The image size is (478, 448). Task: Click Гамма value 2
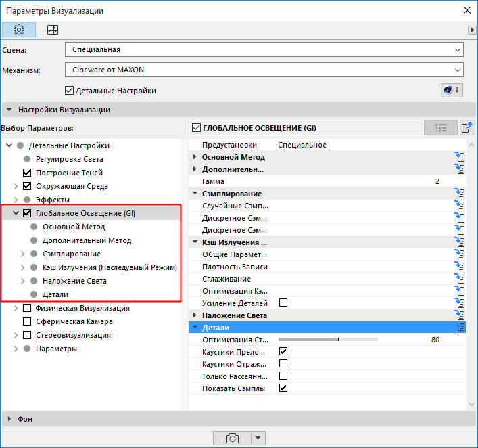click(437, 181)
